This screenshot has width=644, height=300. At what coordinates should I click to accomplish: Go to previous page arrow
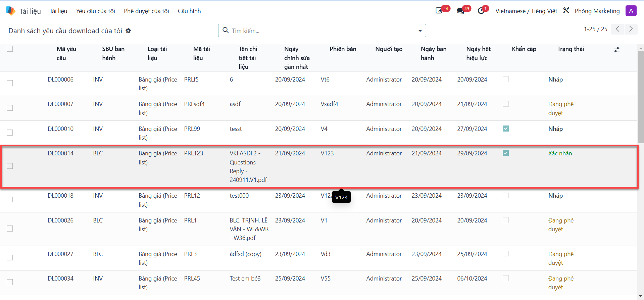617,29
